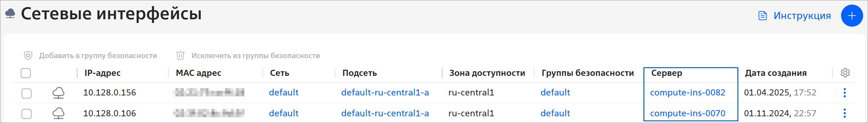Click the shield icon to add security group
The width and height of the screenshot is (868, 123).
[28, 56]
